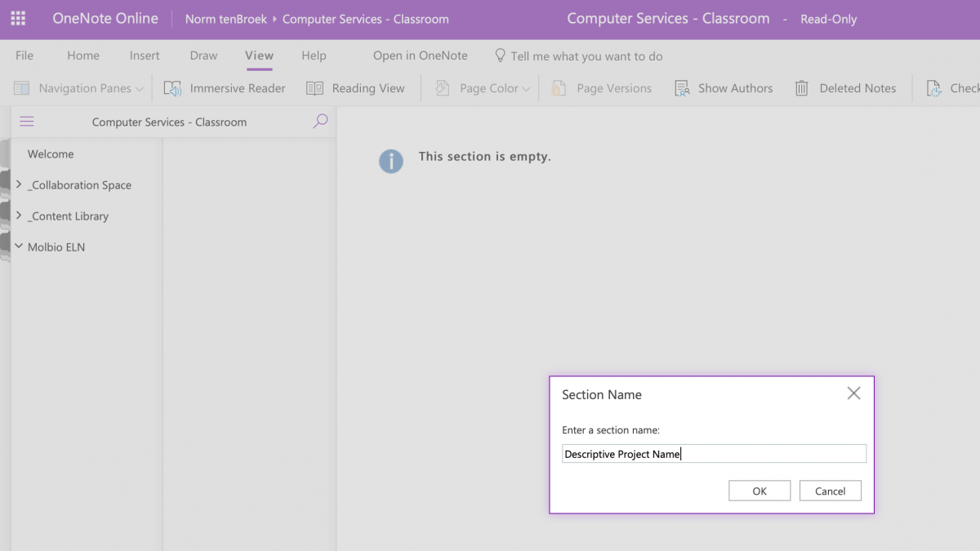The height and width of the screenshot is (551, 980).
Task: Collapse the Molbio ELN section group
Action: [19, 246]
